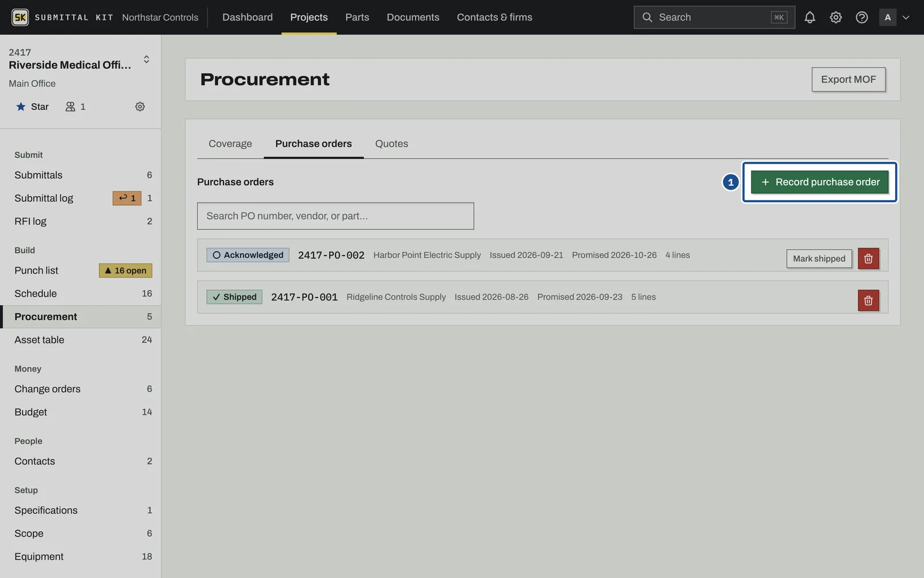Open the notifications bell

[x=810, y=17]
